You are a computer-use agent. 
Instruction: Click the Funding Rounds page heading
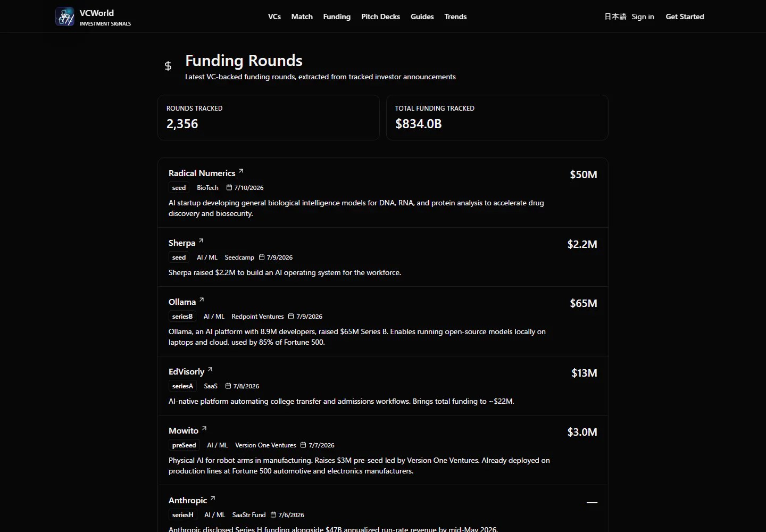(244, 61)
